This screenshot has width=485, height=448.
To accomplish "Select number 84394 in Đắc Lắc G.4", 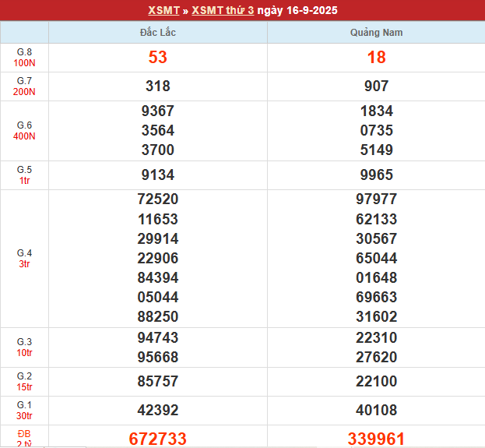I will (x=158, y=278).
